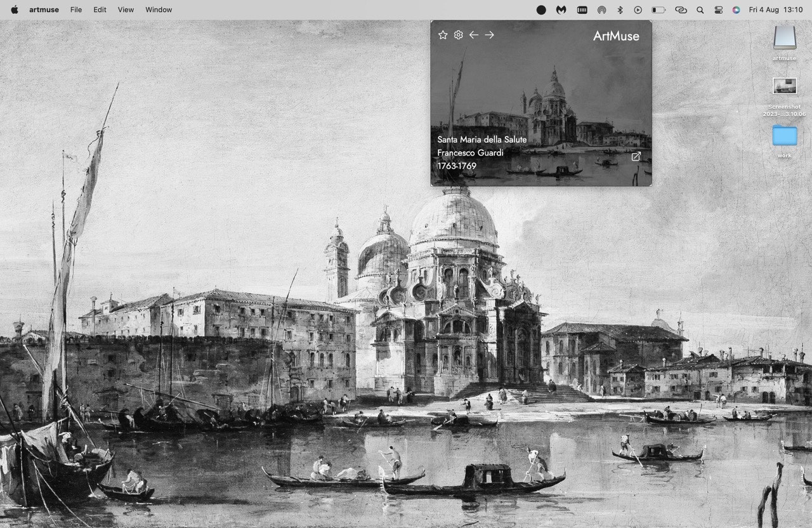Open Control Center icon
The height and width of the screenshot is (528, 812).
[x=718, y=10]
